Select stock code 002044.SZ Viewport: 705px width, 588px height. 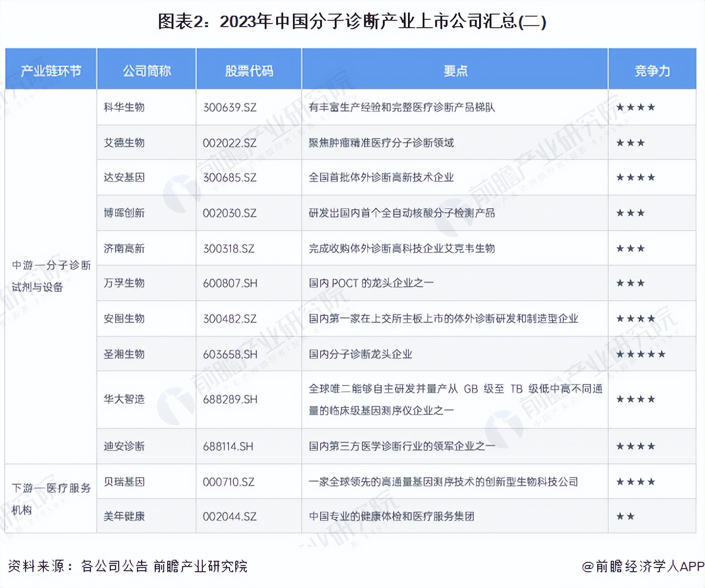(230, 516)
